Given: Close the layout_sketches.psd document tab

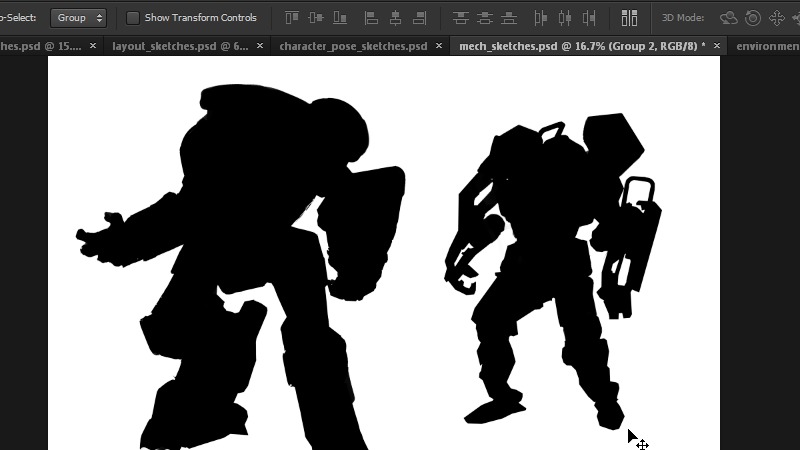Looking at the screenshot, I should point(261,46).
